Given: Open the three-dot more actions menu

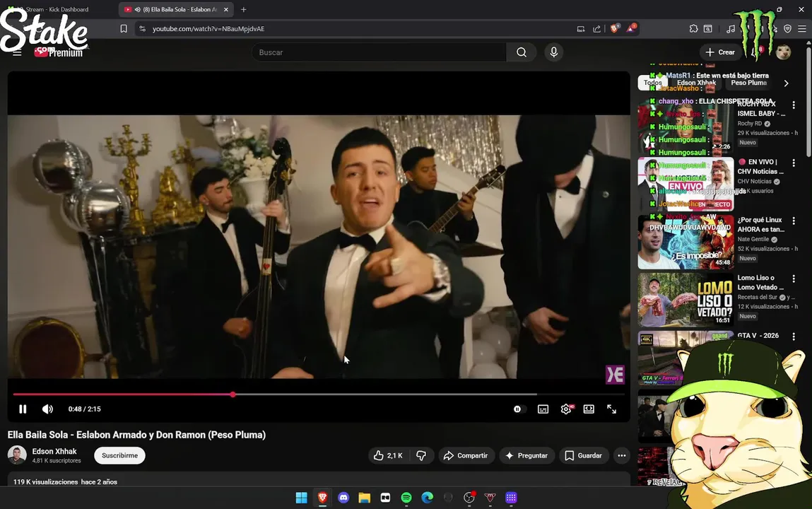Looking at the screenshot, I should [622, 456].
